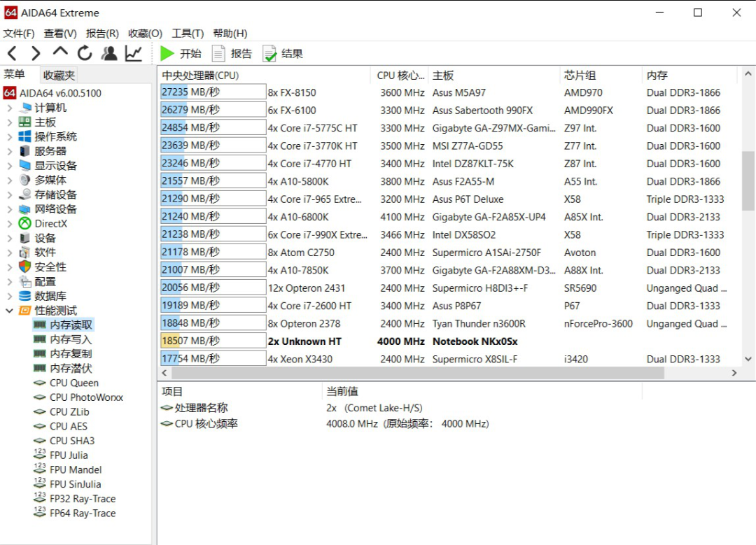Click the 计算机 computer icon
756x545 pixels.
25,108
